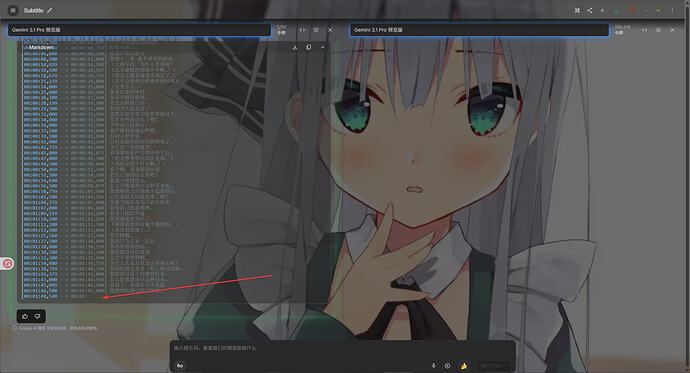Copy the Markdown code block
Screen dimensions: 690x373
[308, 47]
